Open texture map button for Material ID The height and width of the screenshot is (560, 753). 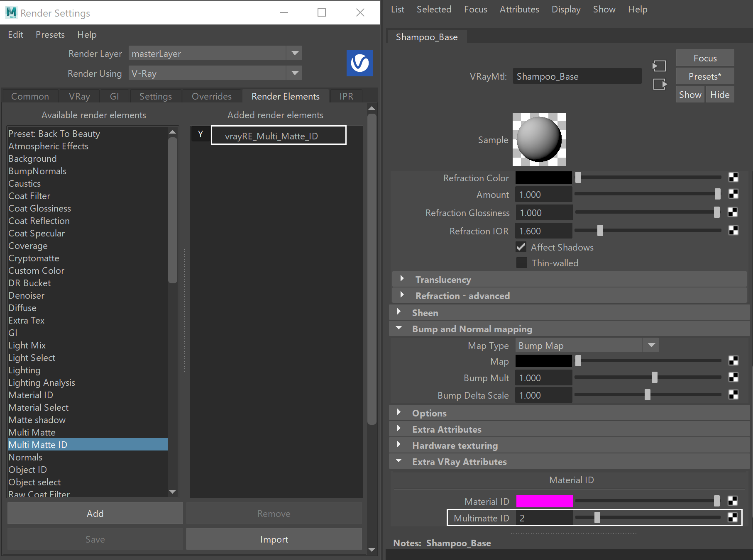tap(733, 501)
